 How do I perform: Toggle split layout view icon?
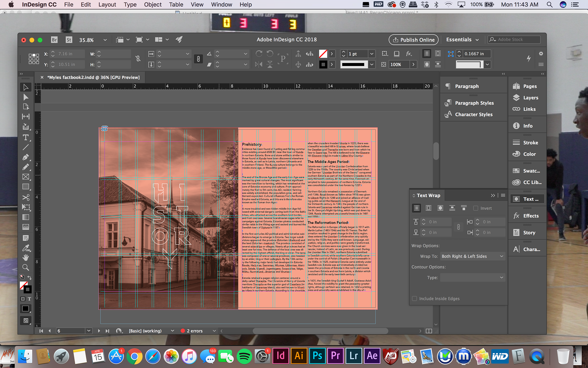click(x=429, y=331)
